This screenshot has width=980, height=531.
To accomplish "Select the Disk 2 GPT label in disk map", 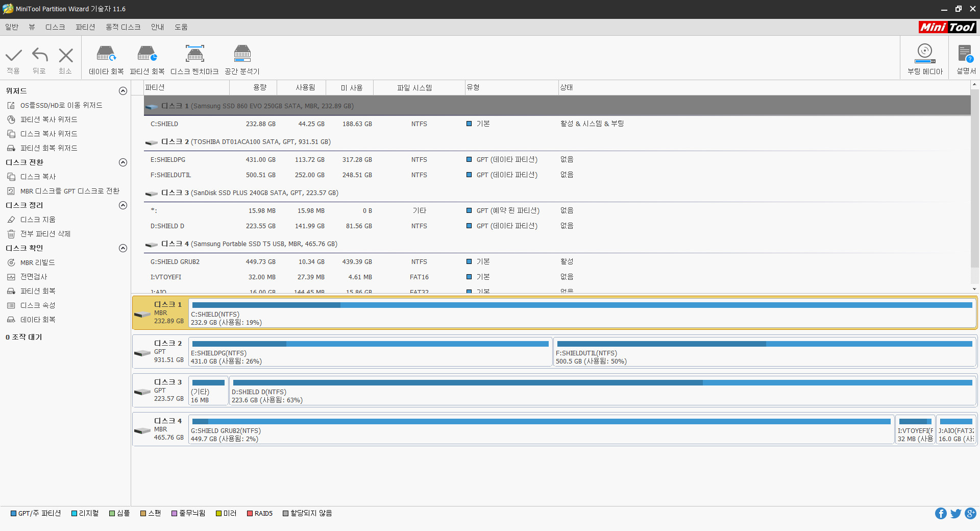I will (160, 352).
